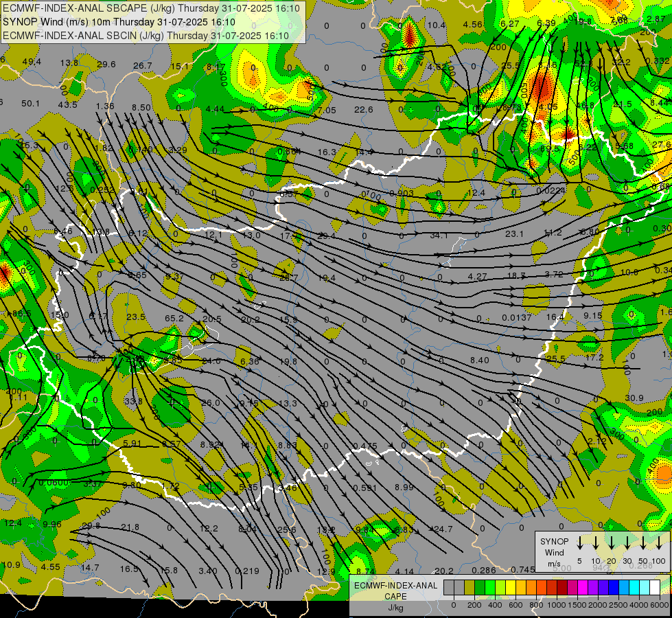Click the SYNOP Wind m/s legend label

tap(554, 552)
